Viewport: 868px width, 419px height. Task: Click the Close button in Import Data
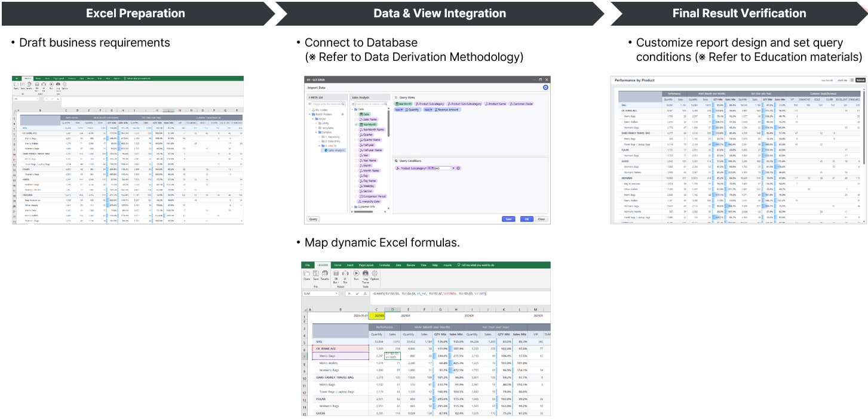[x=541, y=219]
